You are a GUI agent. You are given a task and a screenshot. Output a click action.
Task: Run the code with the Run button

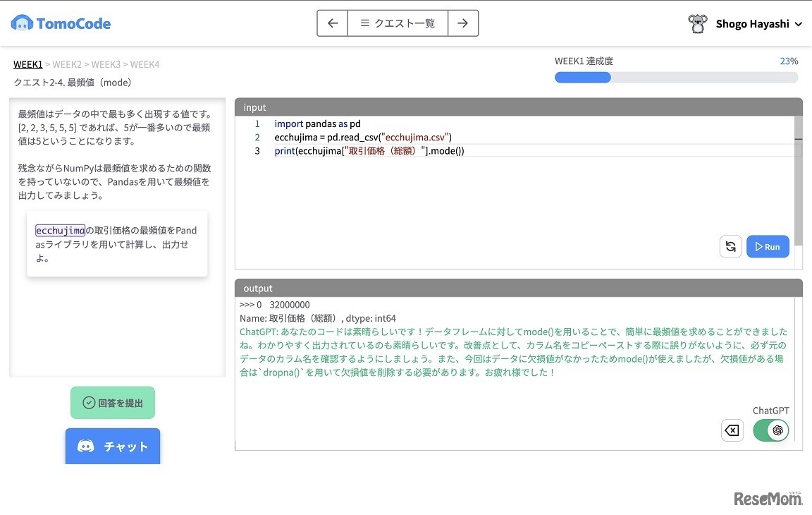click(x=768, y=247)
